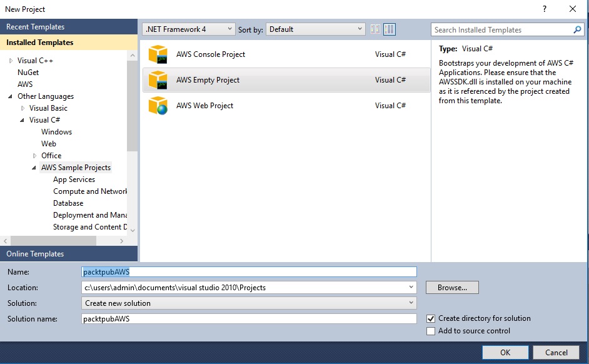Click the search magnifier icon
This screenshot has width=589, height=364.
click(x=577, y=29)
